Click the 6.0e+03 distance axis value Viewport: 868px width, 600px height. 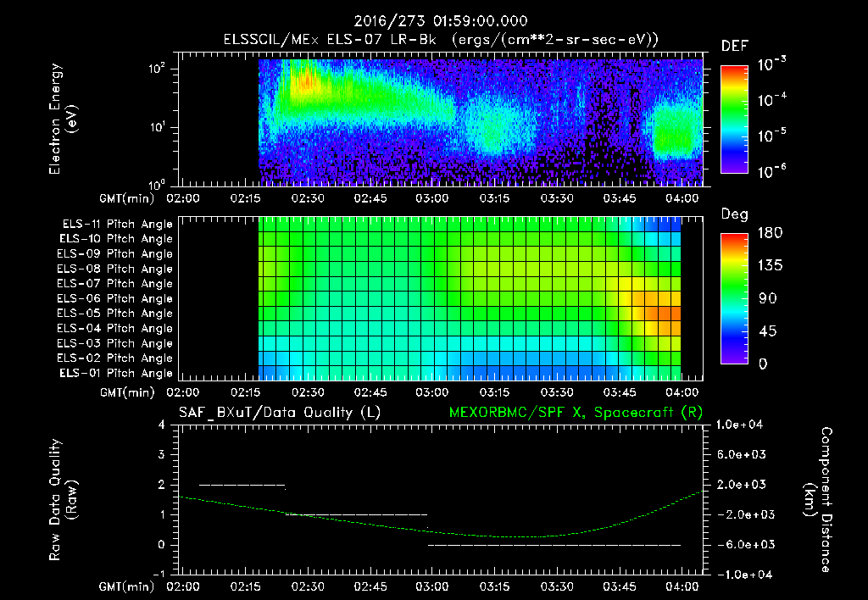(742, 455)
